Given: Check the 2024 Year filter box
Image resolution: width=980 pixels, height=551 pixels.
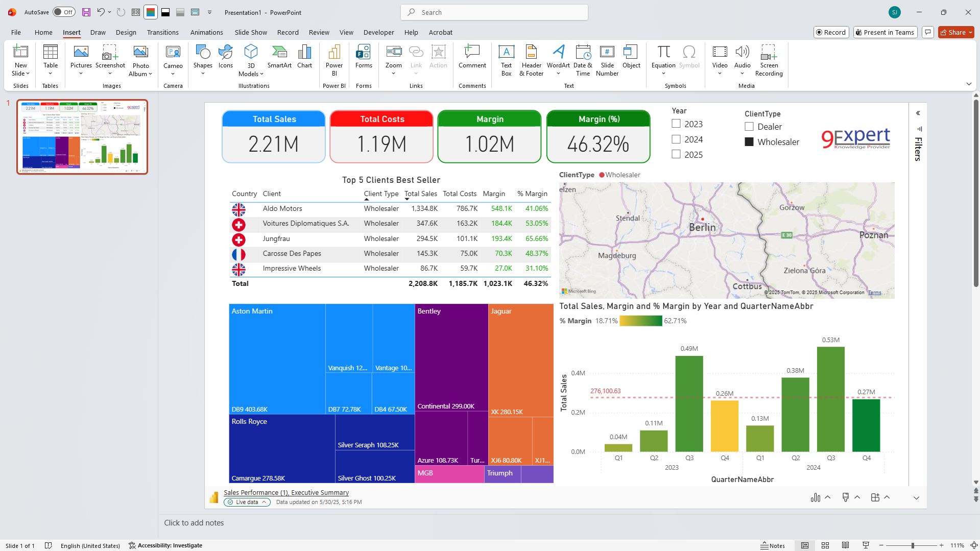Looking at the screenshot, I should [676, 139].
